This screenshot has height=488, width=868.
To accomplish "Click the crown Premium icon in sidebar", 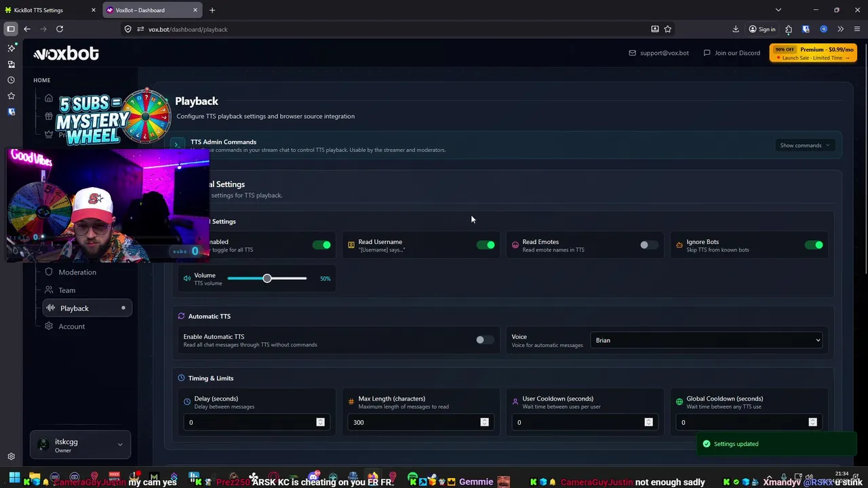I will click(x=49, y=134).
